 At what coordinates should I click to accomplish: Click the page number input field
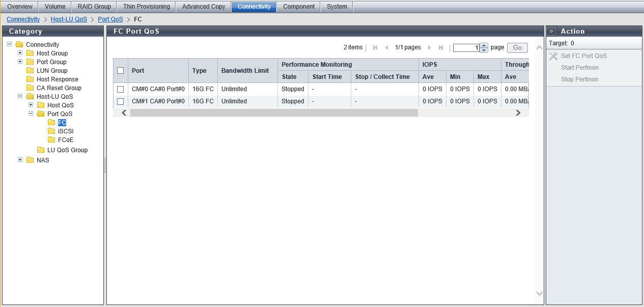[466, 48]
